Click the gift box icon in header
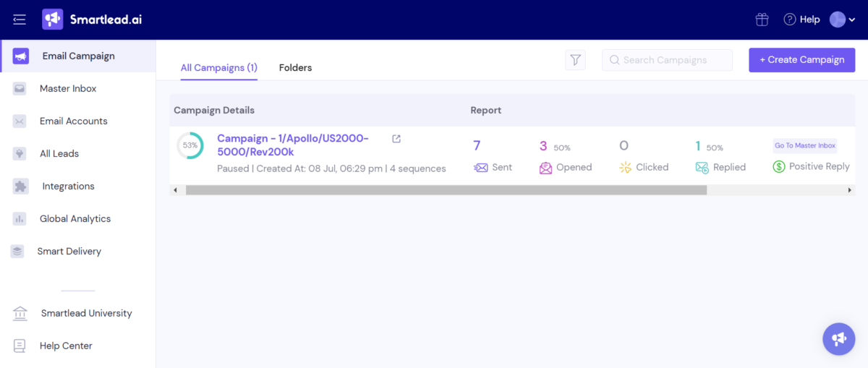Screen dimensions: 868x368 pyautogui.click(x=762, y=20)
